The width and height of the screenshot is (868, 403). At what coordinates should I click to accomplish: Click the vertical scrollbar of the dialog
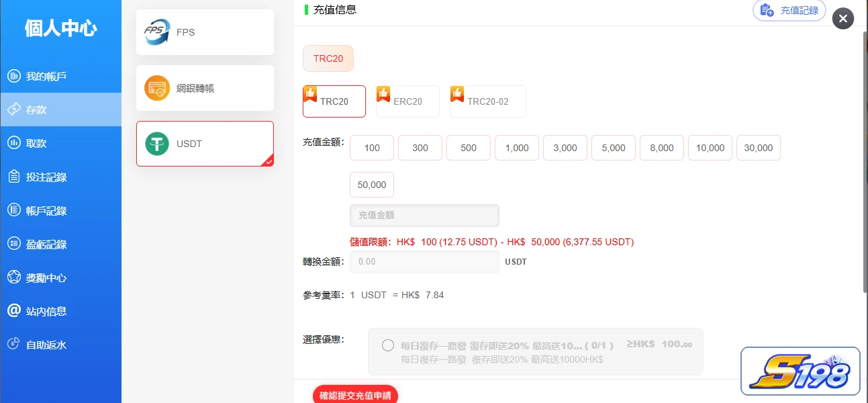point(865,161)
